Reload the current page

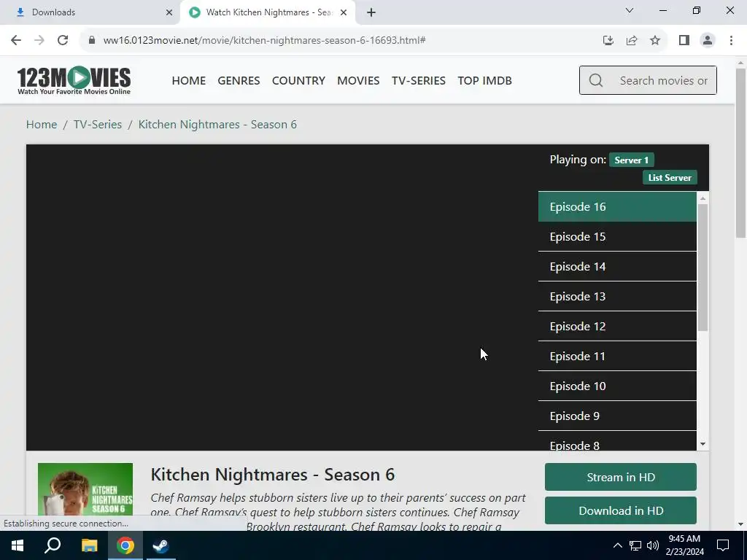pos(63,40)
